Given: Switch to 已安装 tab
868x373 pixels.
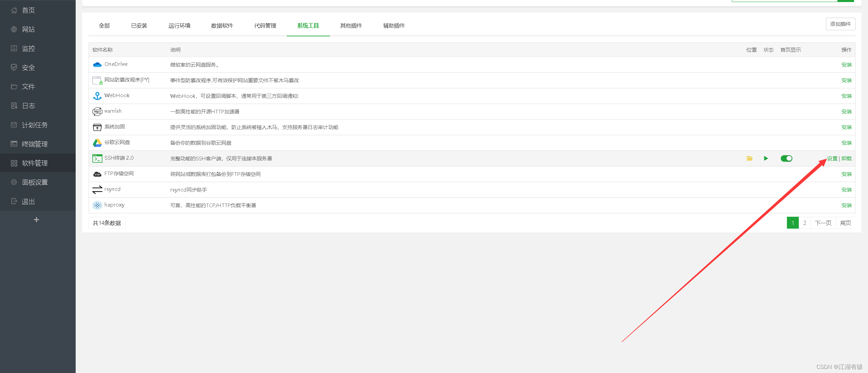Looking at the screenshot, I should pos(139,25).
